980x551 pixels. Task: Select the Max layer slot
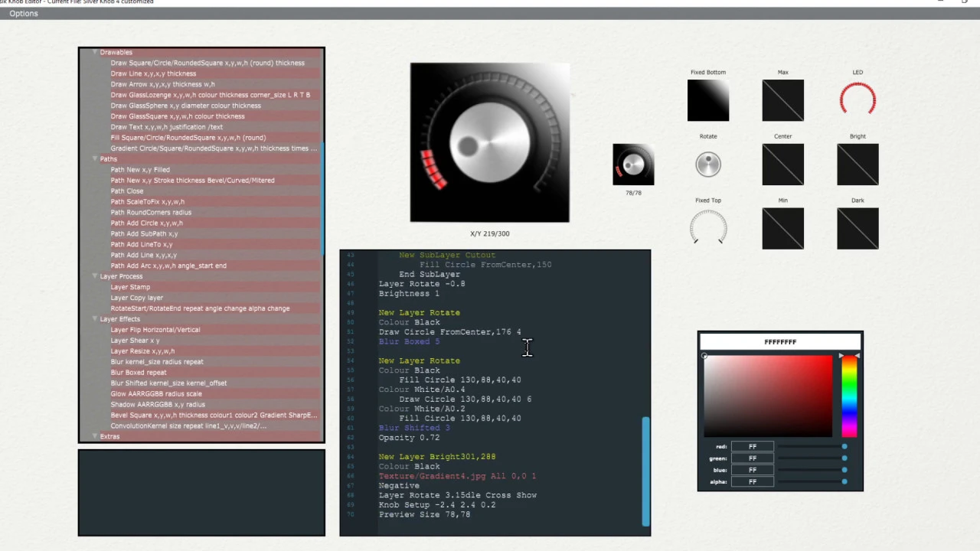[x=782, y=100]
